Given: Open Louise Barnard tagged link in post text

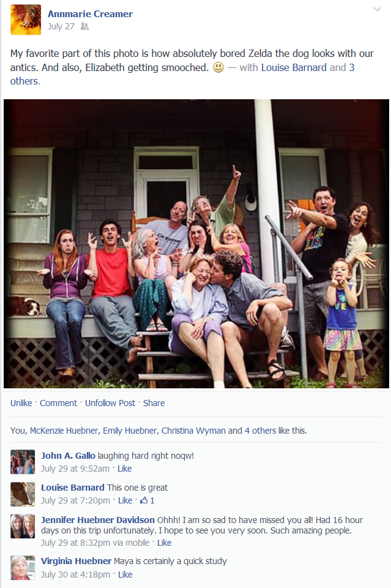Looking at the screenshot, I should click(x=294, y=67).
